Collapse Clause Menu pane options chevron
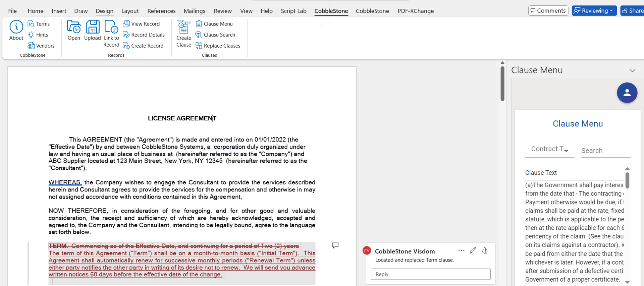 pyautogui.click(x=632, y=70)
